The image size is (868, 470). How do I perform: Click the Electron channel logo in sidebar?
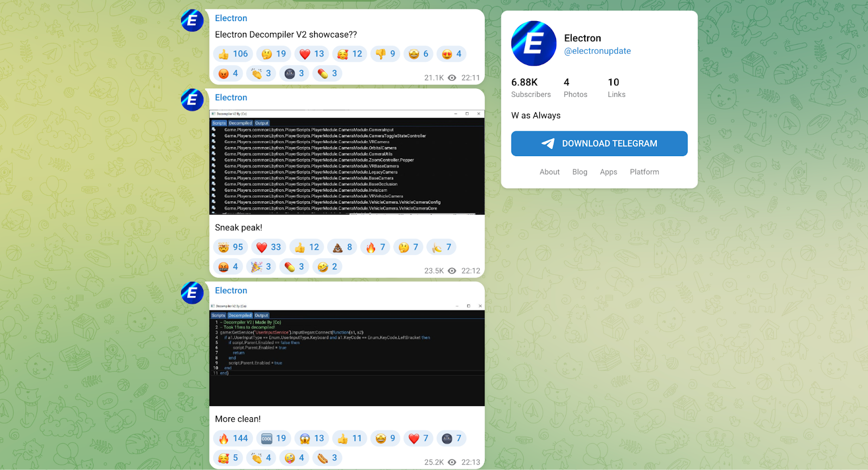point(533,43)
